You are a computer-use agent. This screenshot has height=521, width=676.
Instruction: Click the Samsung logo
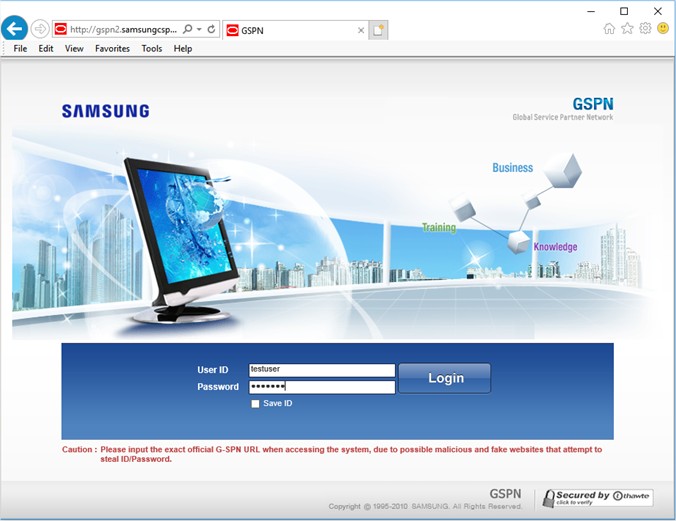(x=106, y=111)
